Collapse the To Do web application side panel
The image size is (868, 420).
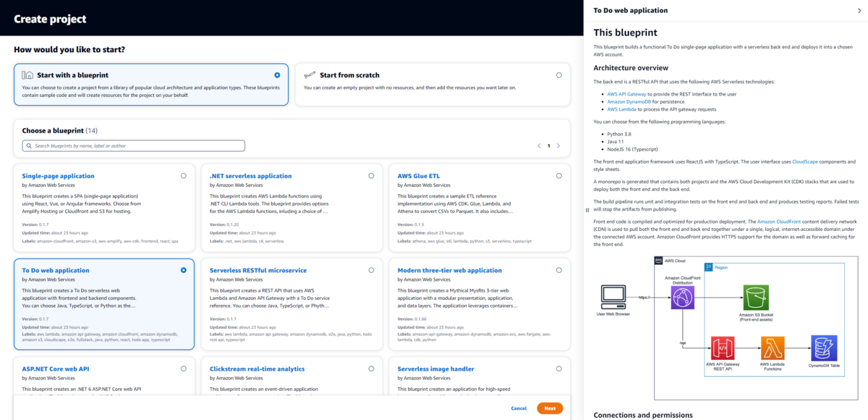point(859,11)
